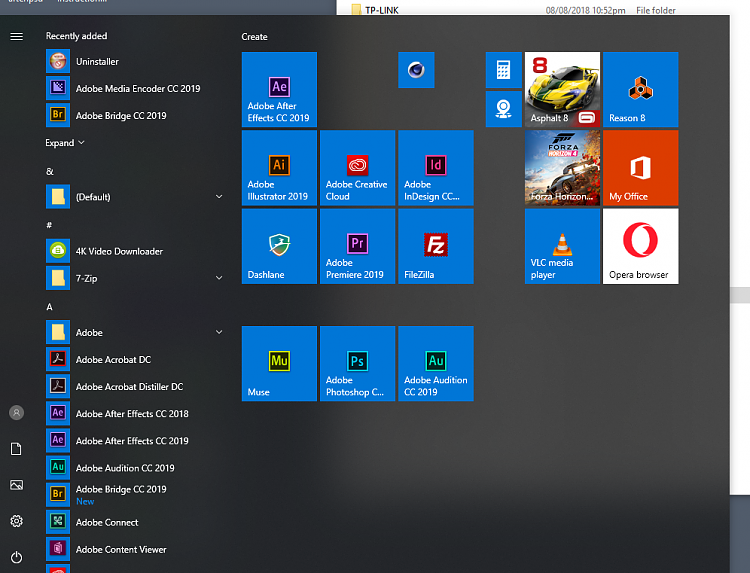750x573 pixels.
Task: Select Adobe Acrobat DC from app list
Action: [113, 359]
